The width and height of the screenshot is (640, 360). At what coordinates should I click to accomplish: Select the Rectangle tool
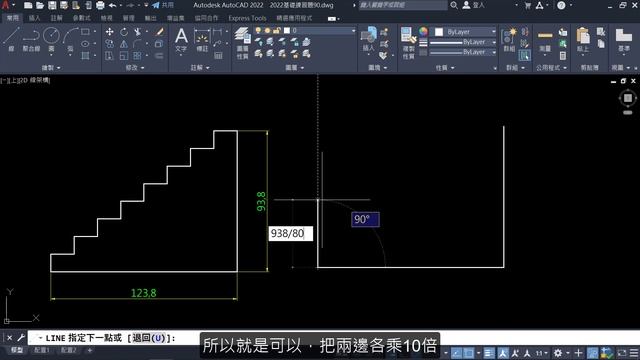coord(85,31)
